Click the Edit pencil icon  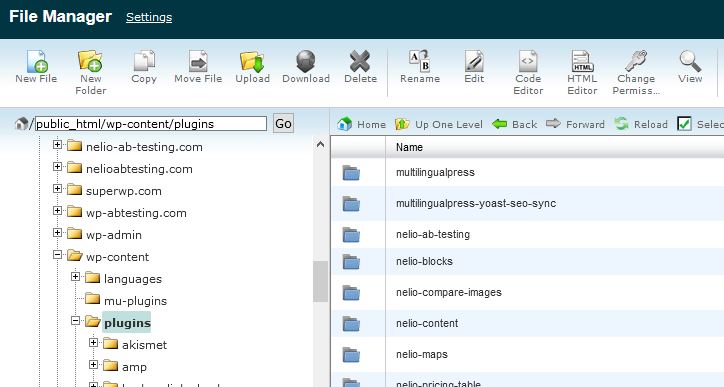click(474, 61)
